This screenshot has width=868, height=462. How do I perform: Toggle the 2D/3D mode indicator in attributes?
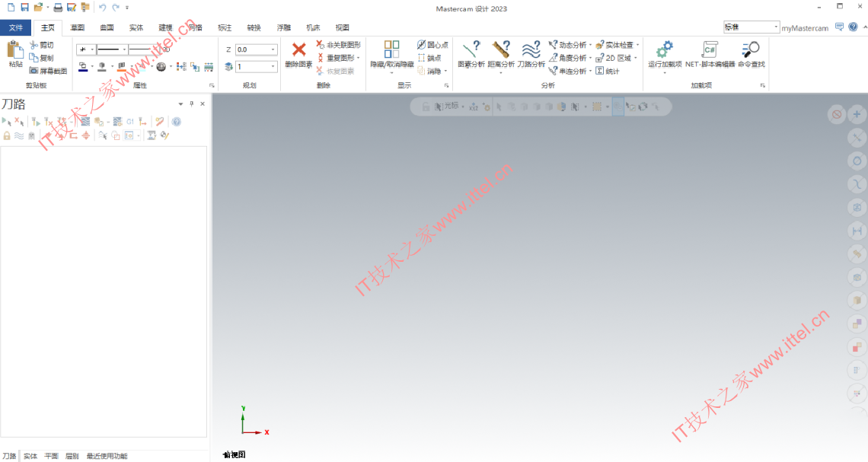[x=166, y=49]
